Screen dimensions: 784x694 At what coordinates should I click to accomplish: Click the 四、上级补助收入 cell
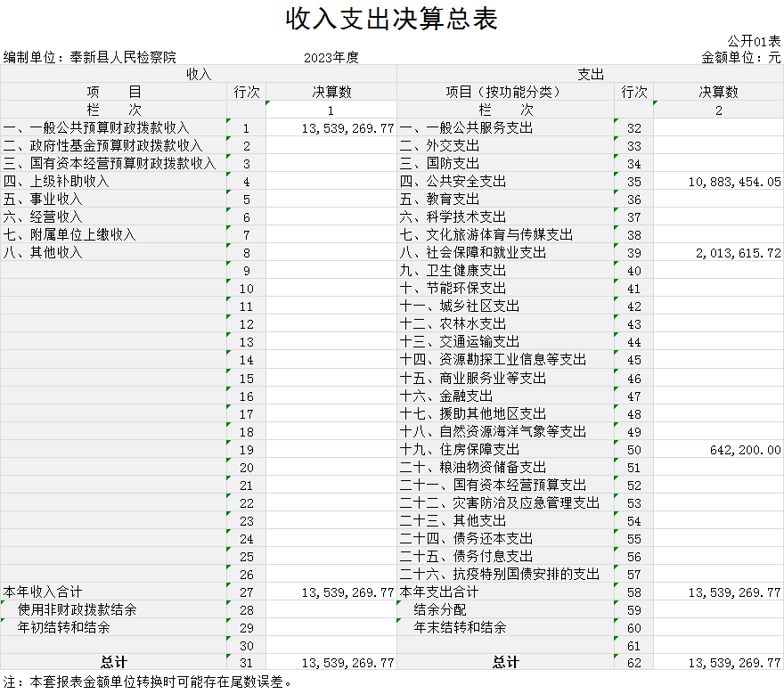[113, 181]
